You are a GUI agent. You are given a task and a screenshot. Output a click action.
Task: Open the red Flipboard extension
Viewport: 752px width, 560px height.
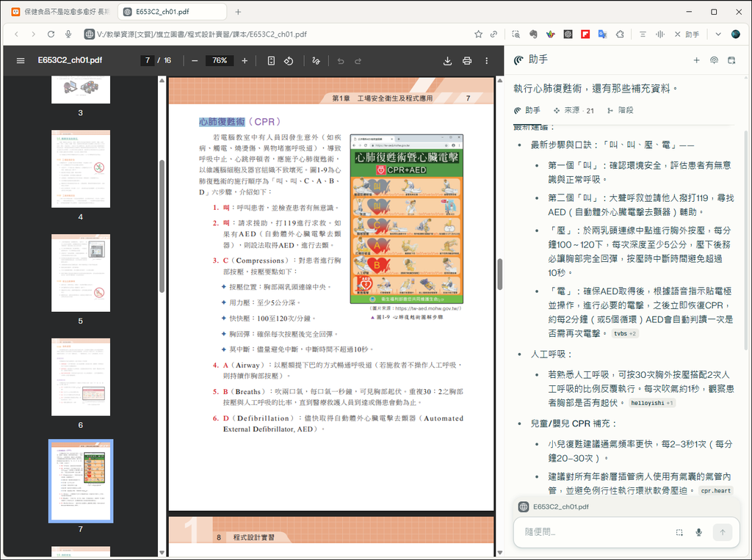coord(585,34)
